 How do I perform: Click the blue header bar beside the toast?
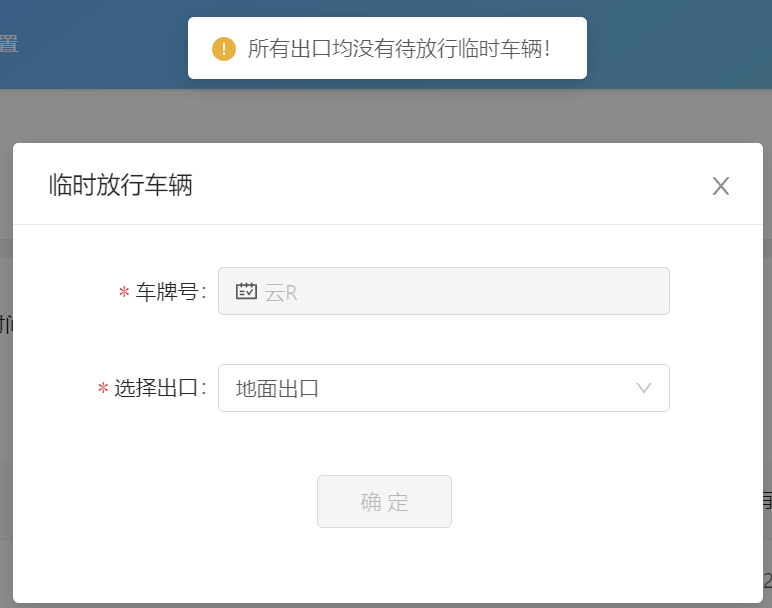pyautogui.click(x=679, y=44)
